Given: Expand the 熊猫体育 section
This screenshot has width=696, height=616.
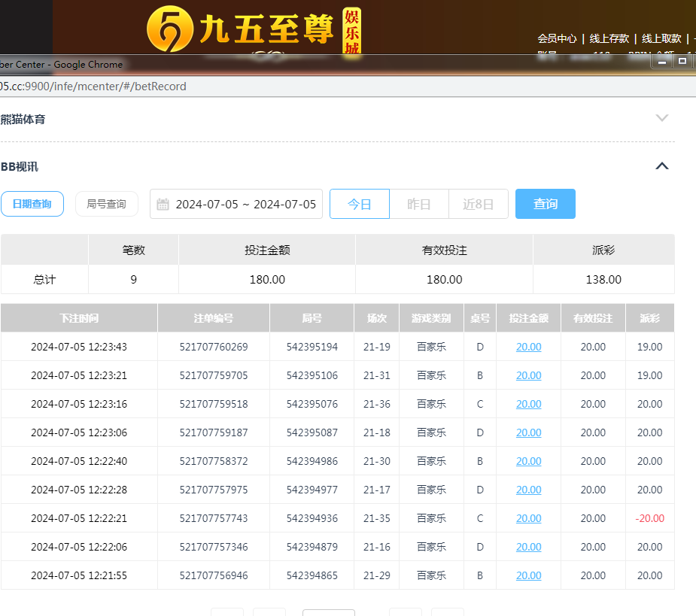Looking at the screenshot, I should (661, 118).
